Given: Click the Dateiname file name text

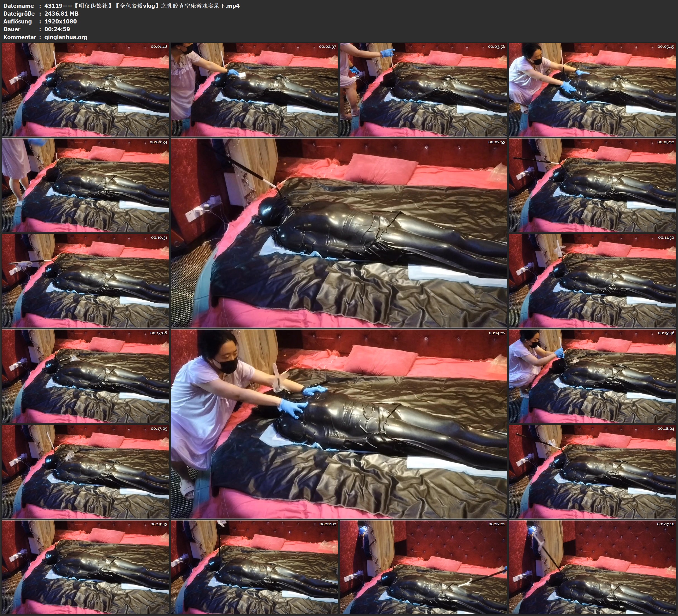Looking at the screenshot, I should pos(142,6).
